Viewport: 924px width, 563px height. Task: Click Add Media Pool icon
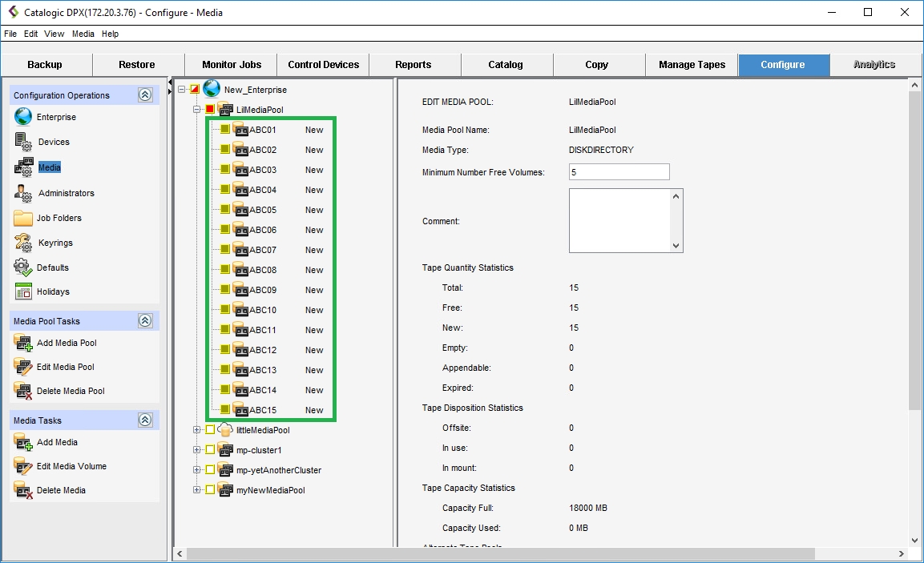point(23,343)
